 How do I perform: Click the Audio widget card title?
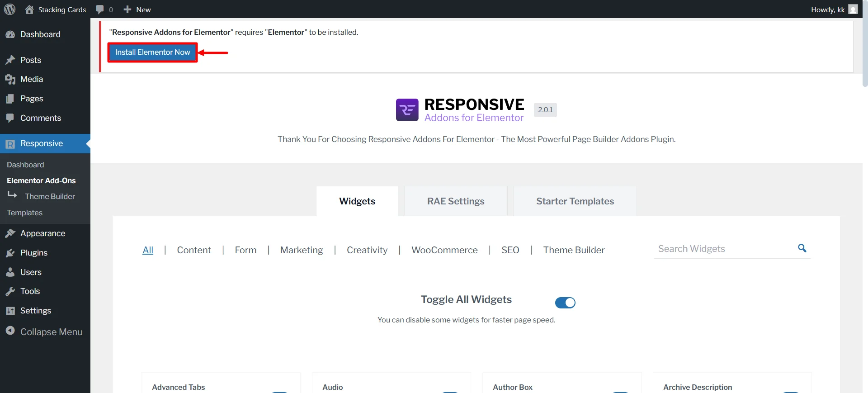(x=333, y=387)
